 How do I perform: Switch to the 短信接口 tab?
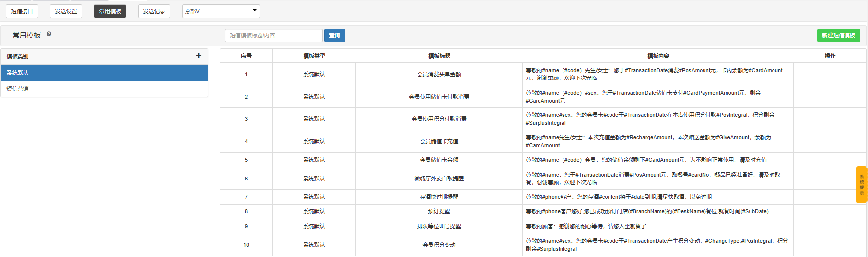click(22, 11)
